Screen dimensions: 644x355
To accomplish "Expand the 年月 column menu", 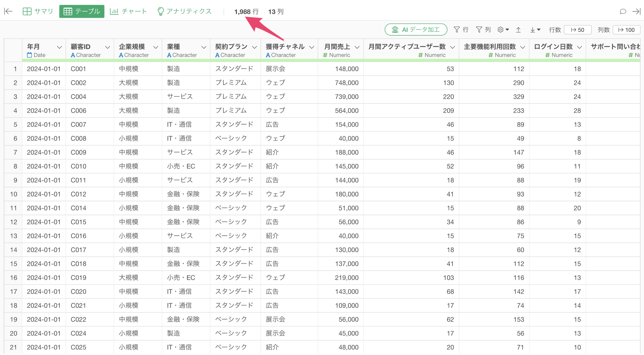I will tap(59, 47).
